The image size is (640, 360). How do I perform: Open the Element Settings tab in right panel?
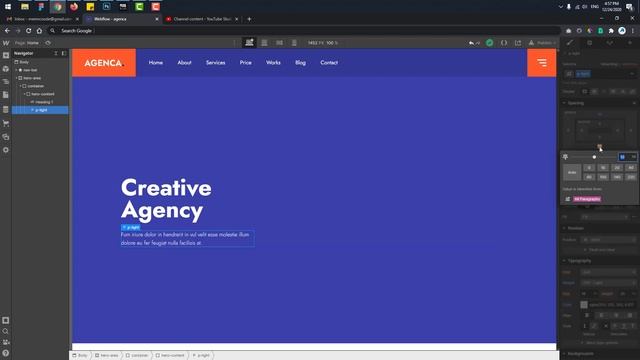coord(589,43)
